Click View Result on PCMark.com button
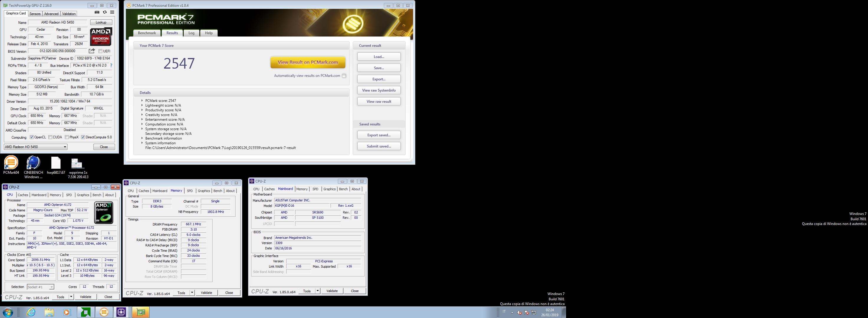This screenshot has height=318, width=868. [x=308, y=62]
